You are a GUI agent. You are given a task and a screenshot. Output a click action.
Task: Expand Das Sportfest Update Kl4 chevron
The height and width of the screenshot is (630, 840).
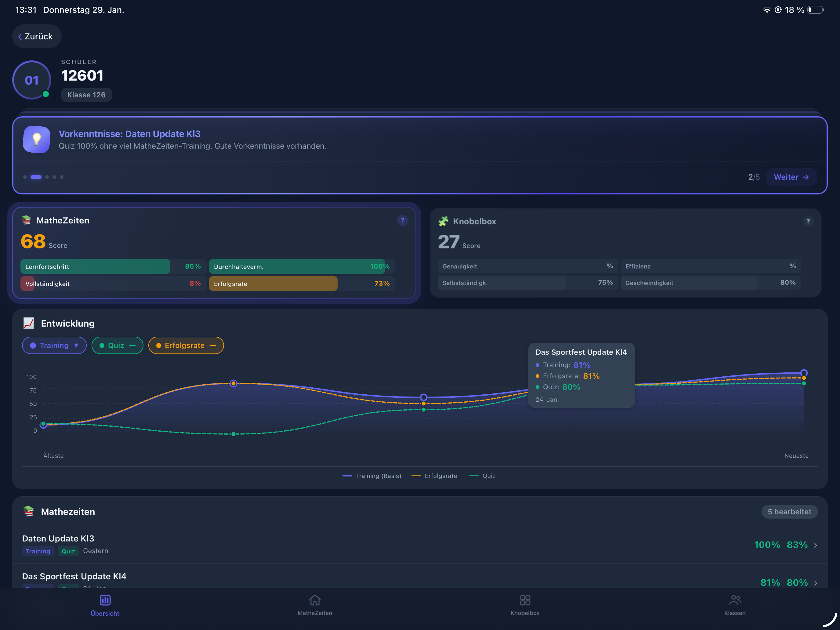(815, 583)
